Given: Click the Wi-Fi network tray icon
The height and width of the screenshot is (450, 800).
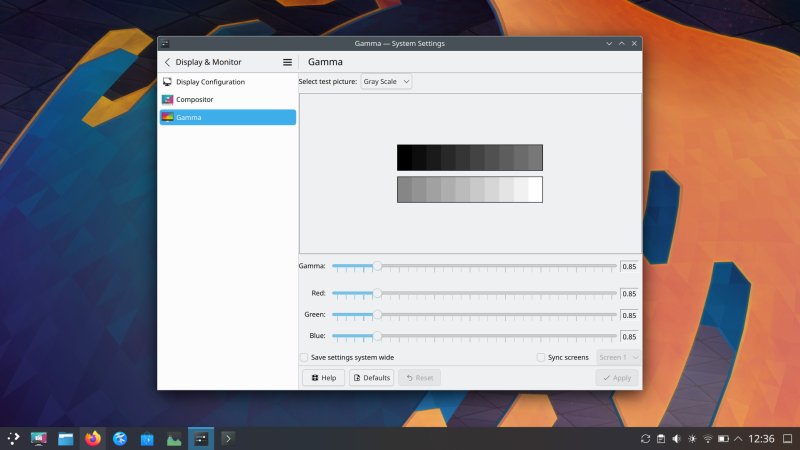Looking at the screenshot, I should [x=708, y=439].
